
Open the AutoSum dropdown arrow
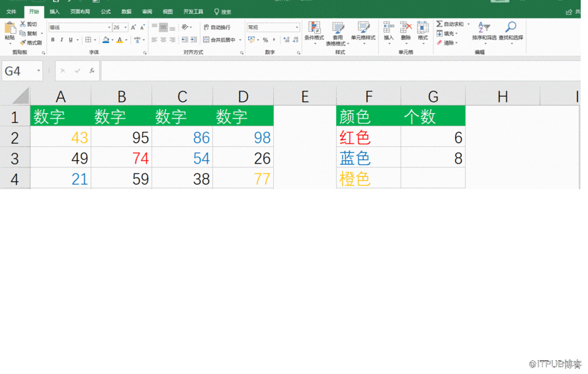coord(468,24)
